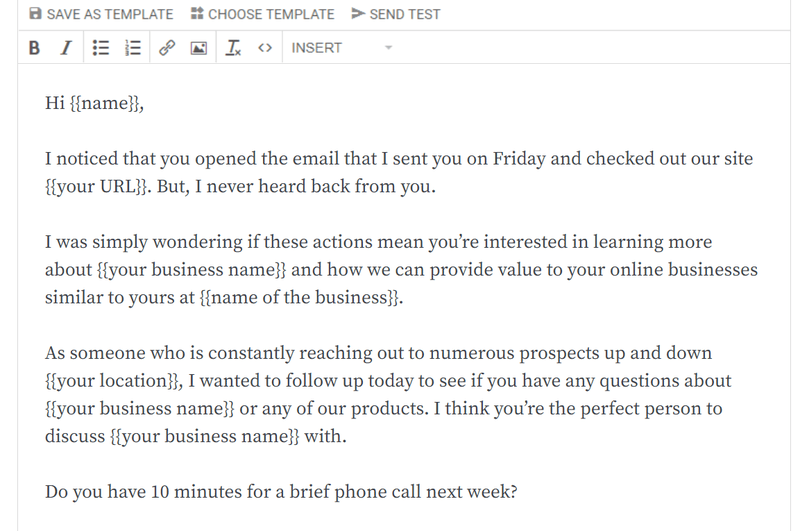Click the {{your location}} placeholder in the body
Image resolution: width=800 pixels, height=531 pixels.
pos(112,381)
